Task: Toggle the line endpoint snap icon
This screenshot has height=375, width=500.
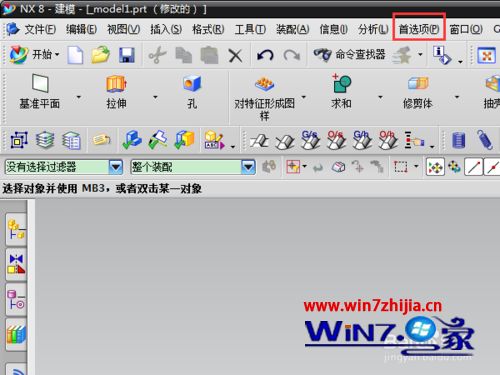Action: coord(474,167)
